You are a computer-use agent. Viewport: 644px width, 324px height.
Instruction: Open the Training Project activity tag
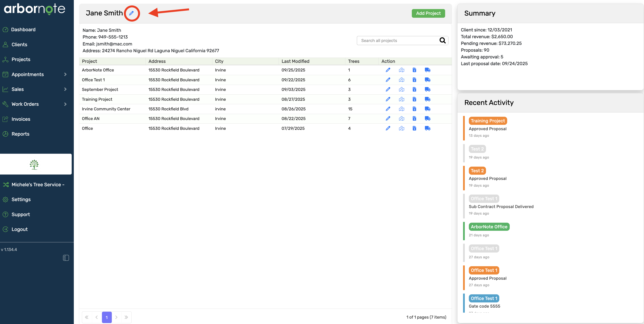tap(488, 121)
